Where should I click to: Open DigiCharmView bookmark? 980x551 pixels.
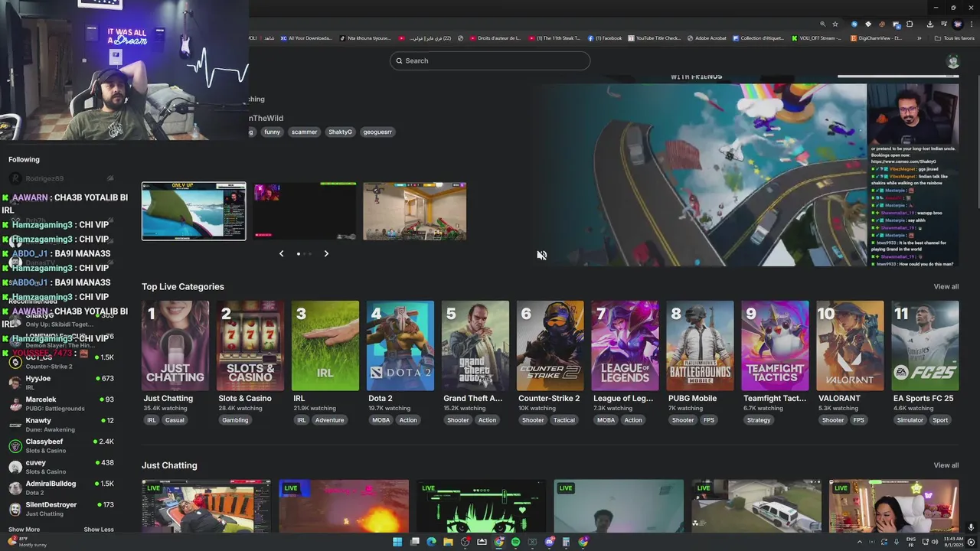coord(877,37)
